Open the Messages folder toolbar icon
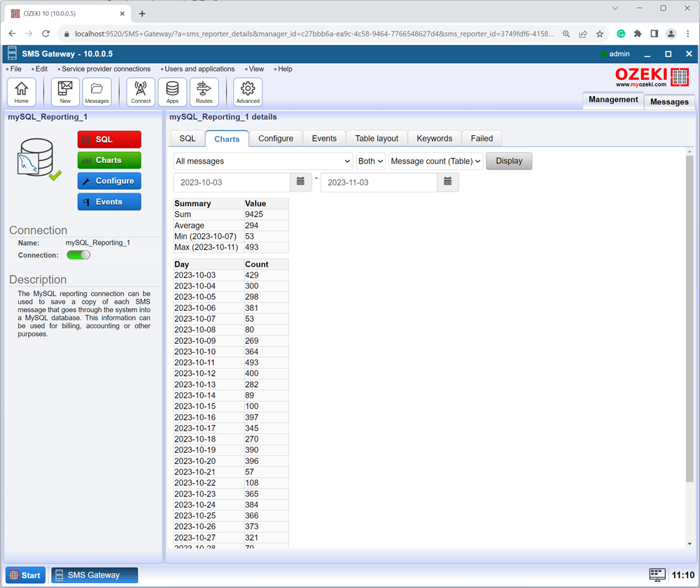Viewport: 700px width, 588px height. pos(97,92)
